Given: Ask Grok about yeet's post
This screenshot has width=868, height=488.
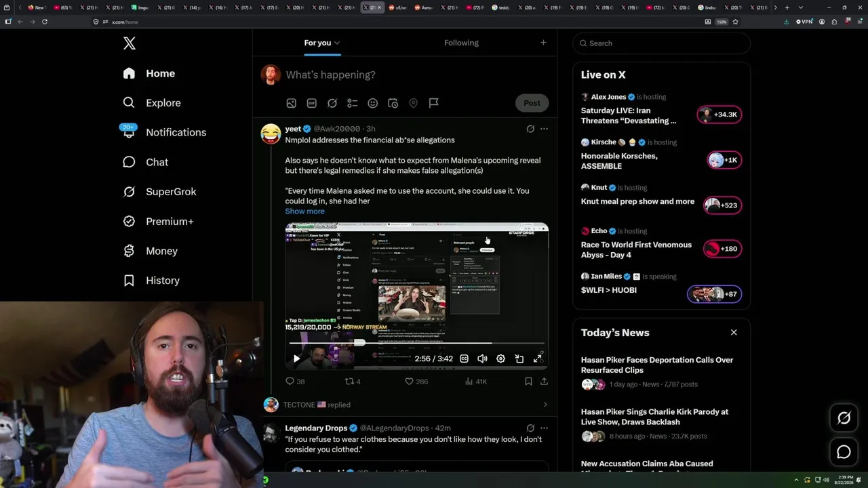Looking at the screenshot, I should (530, 129).
